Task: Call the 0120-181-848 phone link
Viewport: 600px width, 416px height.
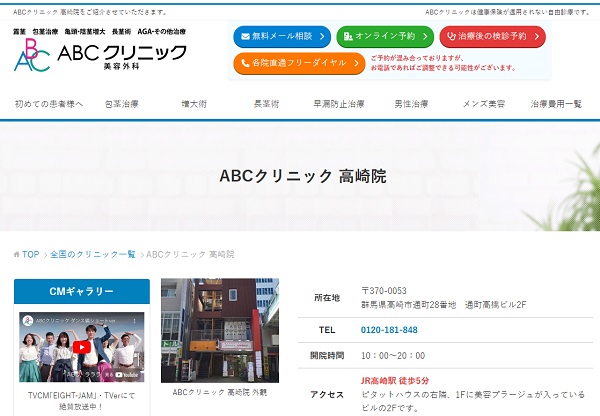Action: pos(389,330)
